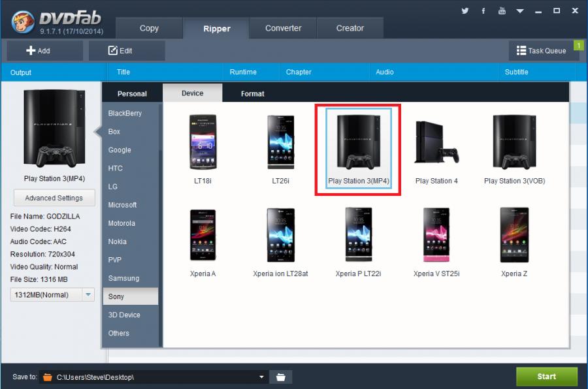Expand the 1312MB(Normal) size dropdown
This screenshot has height=389, width=588.
pos(89,295)
